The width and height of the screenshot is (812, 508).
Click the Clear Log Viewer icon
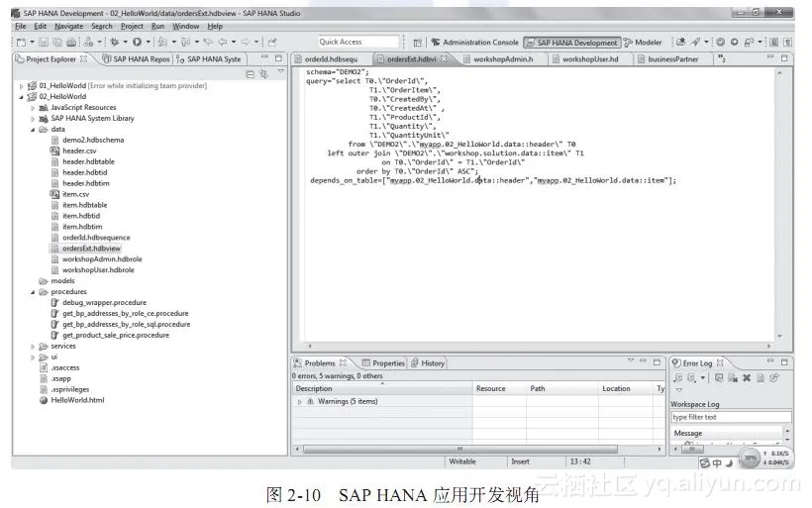(732, 378)
